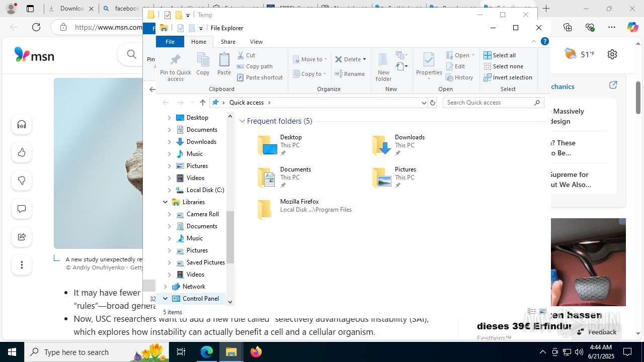
Task: Open the Delete dropdown arrow
Action: pyautogui.click(x=364, y=59)
